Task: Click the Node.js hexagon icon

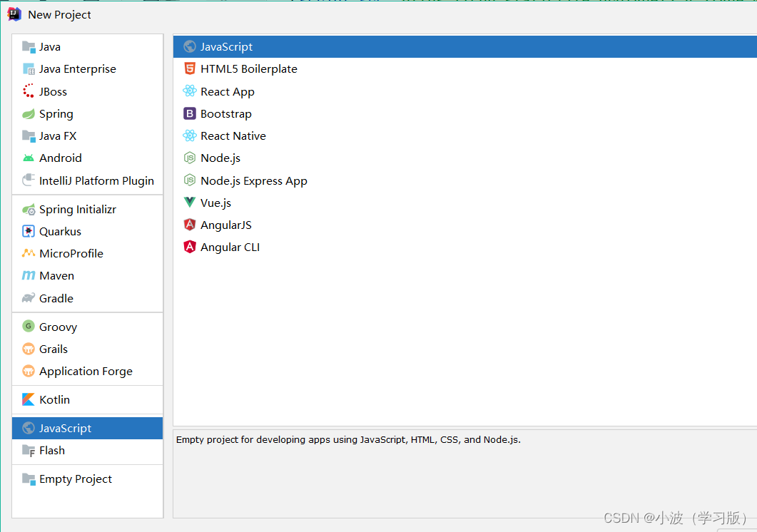Action: [190, 158]
